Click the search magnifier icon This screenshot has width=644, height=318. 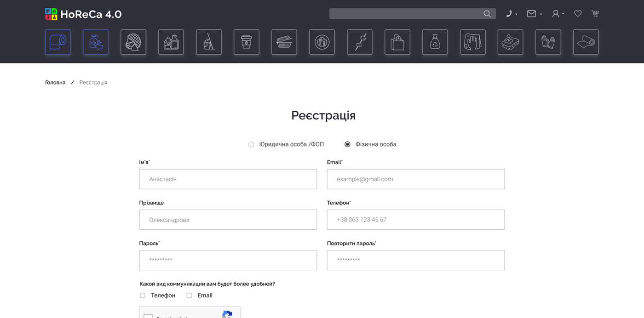pyautogui.click(x=487, y=14)
